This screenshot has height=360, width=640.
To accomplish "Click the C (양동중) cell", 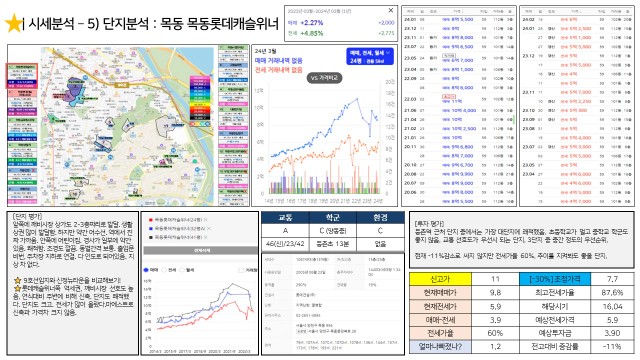I will click(333, 231).
